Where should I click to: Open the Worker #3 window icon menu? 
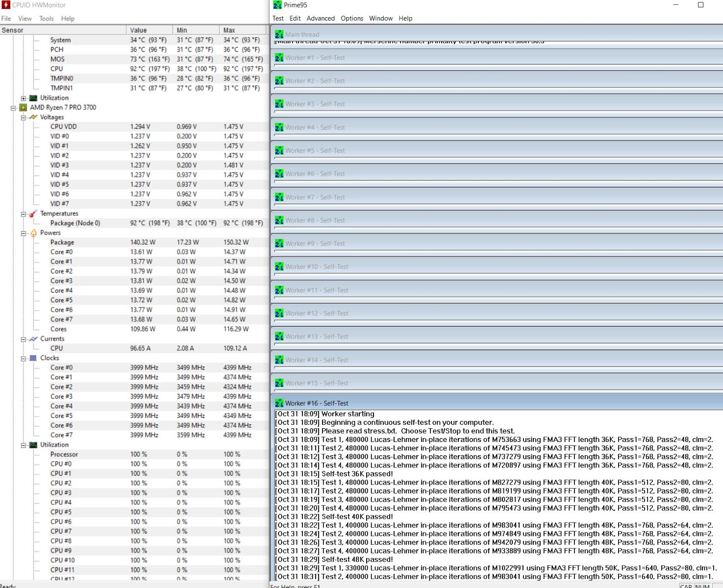click(279, 104)
